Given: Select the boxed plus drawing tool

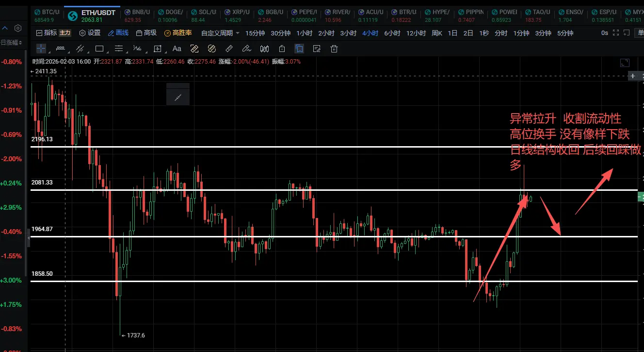Looking at the screenshot, I should (158, 49).
